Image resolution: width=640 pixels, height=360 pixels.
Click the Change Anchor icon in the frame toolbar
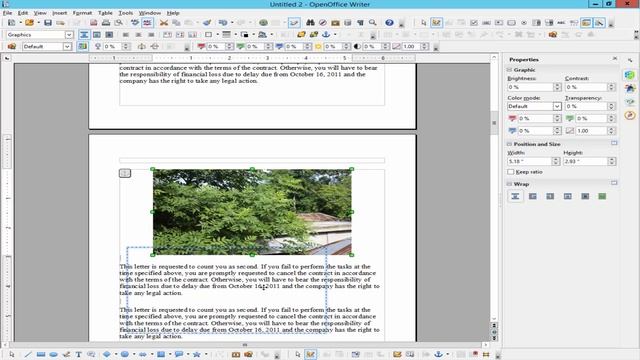point(326,35)
